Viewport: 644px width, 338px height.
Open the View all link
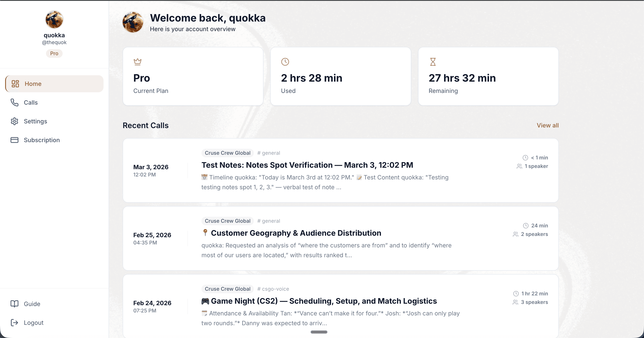tap(548, 125)
